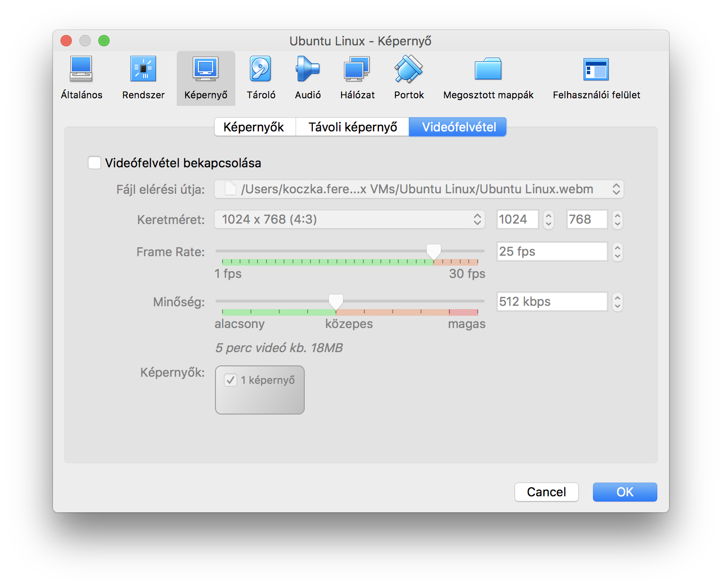Click the 'alacsony' quality label
Screen dimensions: 722x588
pyautogui.click(x=240, y=324)
